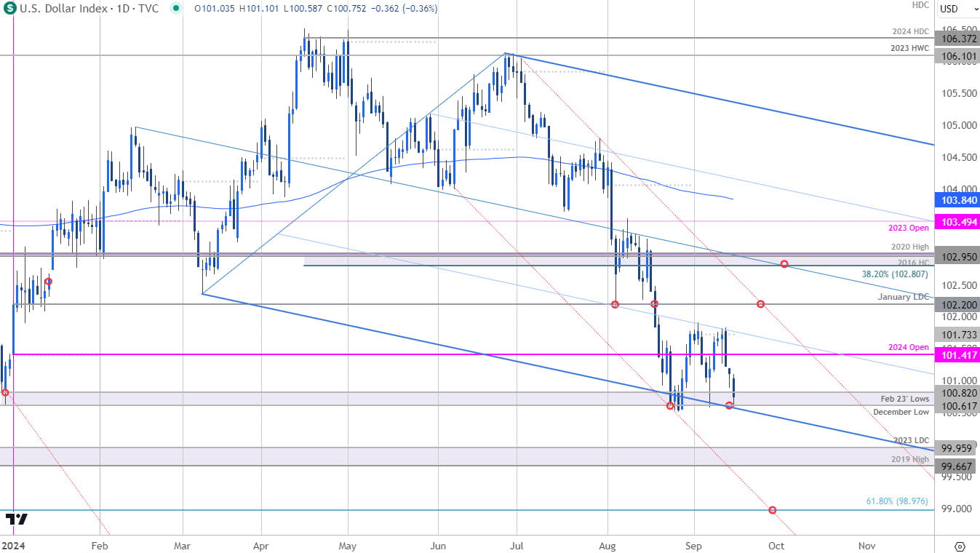980x553 pixels.
Task: Select the '2023 Open' annotation text
Action: (x=910, y=228)
